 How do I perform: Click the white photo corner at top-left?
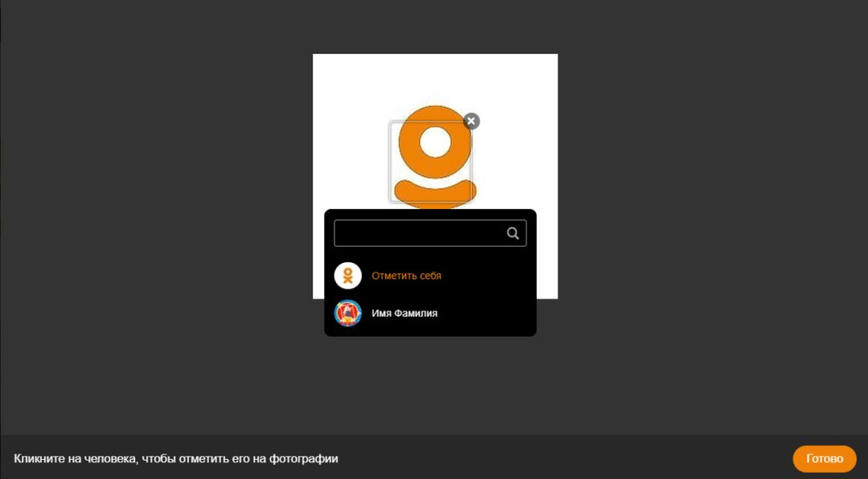click(x=323, y=64)
